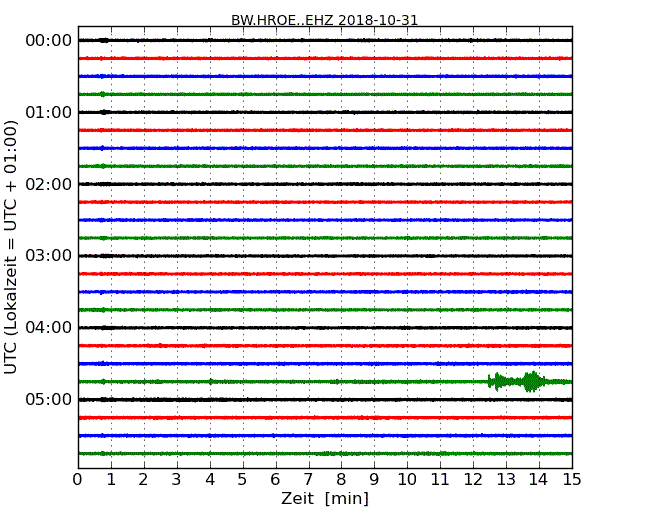Click the plot title BW.HROE..EHZ 2018-10-31
Viewport: 650px width, 520px height.
click(x=324, y=20)
